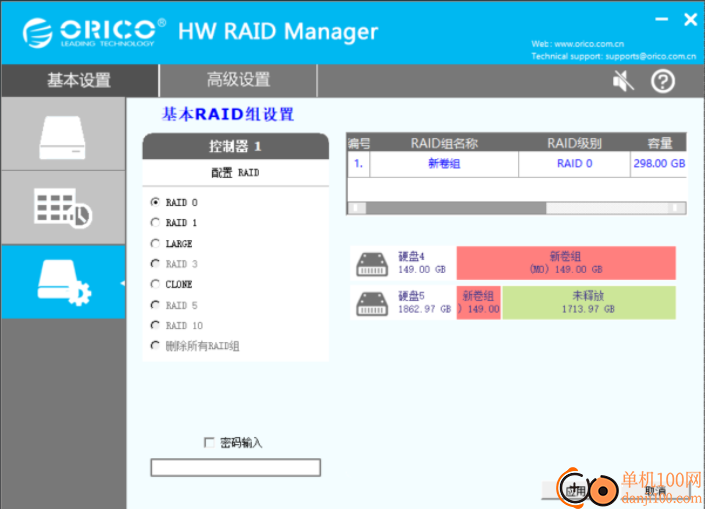The height and width of the screenshot is (509, 705).
Task: Select the RAID 1 radio option
Action: [x=155, y=223]
